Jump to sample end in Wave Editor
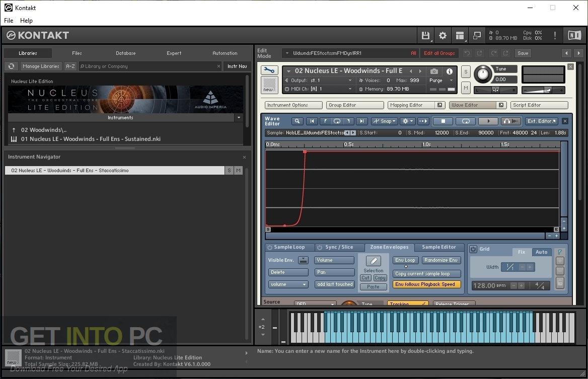Image resolution: width=588 pixels, height=379 pixels. pyautogui.click(x=361, y=121)
